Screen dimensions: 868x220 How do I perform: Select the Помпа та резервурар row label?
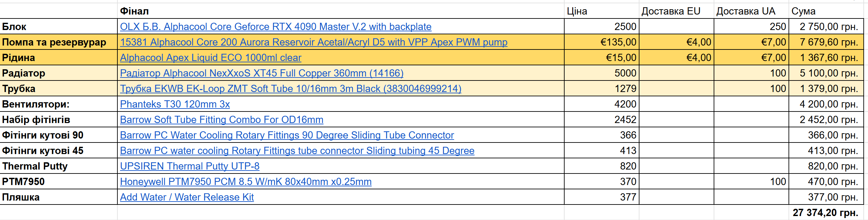click(59, 42)
